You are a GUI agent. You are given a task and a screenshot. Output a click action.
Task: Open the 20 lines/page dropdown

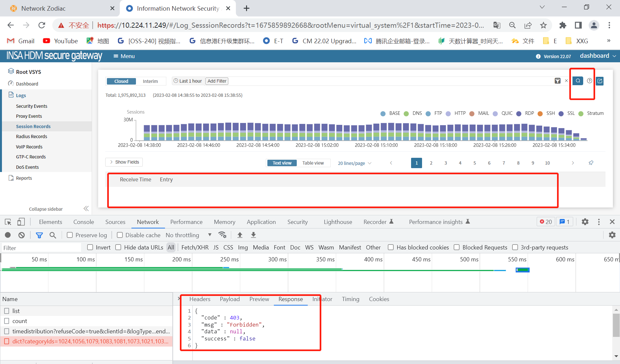(354, 163)
